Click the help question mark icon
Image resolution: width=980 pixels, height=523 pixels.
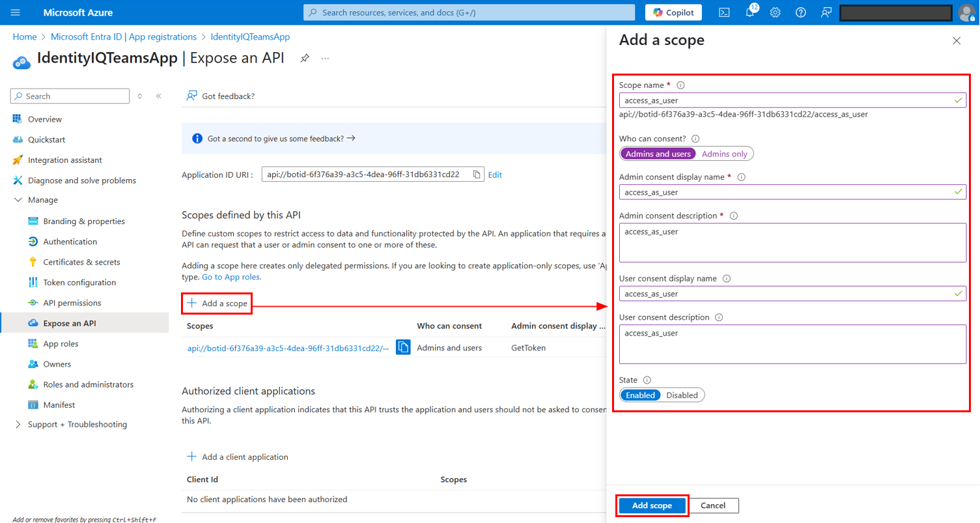point(800,12)
